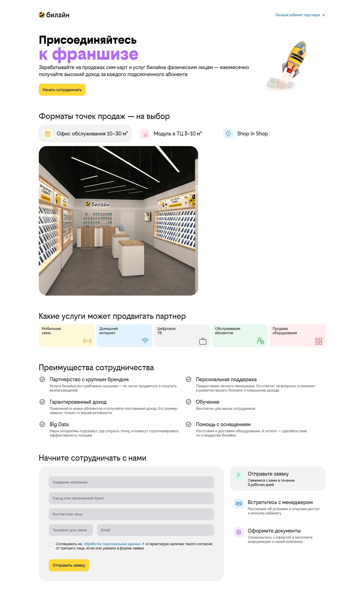
Task: Open the Личный кабинет партнера link
Action: (300, 15)
